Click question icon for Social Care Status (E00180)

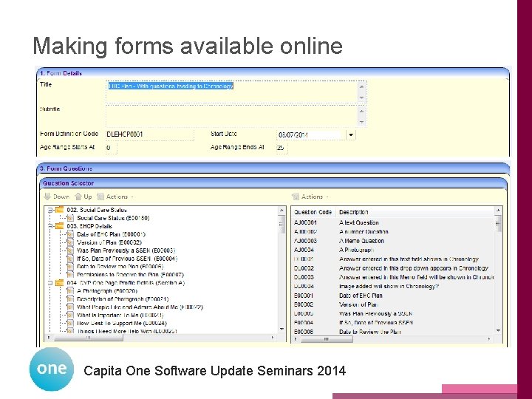tap(70, 218)
